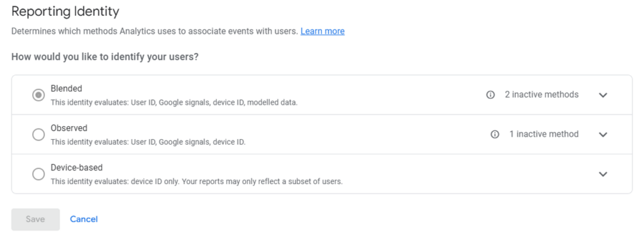Click the info icon beside 2 inactive methods
The image size is (644, 235).
click(490, 95)
